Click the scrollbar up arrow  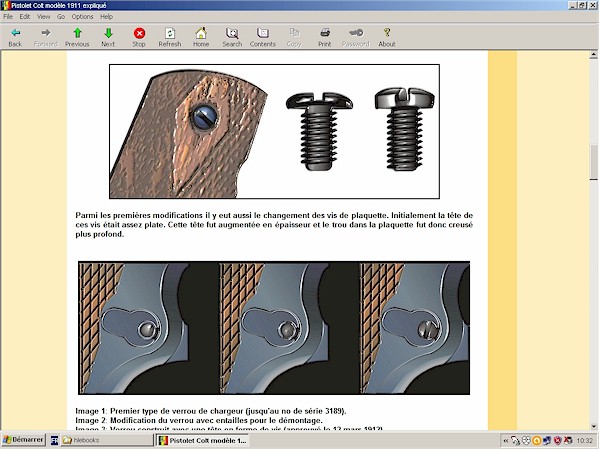coord(593,55)
